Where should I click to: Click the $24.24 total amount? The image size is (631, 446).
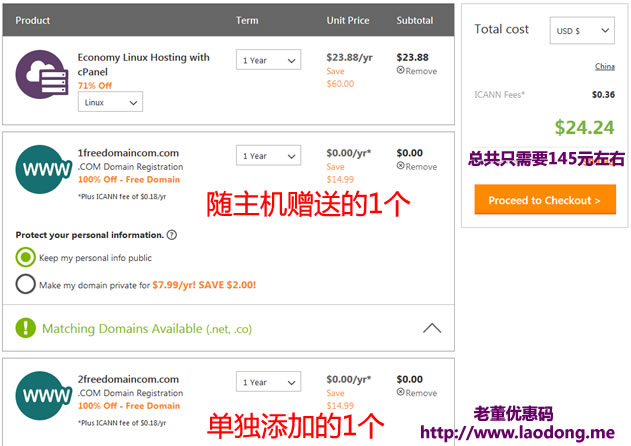(584, 128)
